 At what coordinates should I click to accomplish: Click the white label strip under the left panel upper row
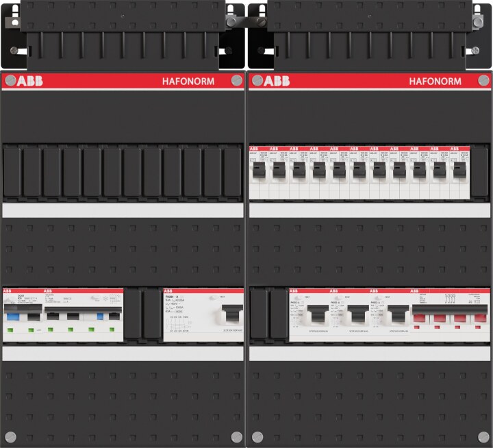click(123, 210)
